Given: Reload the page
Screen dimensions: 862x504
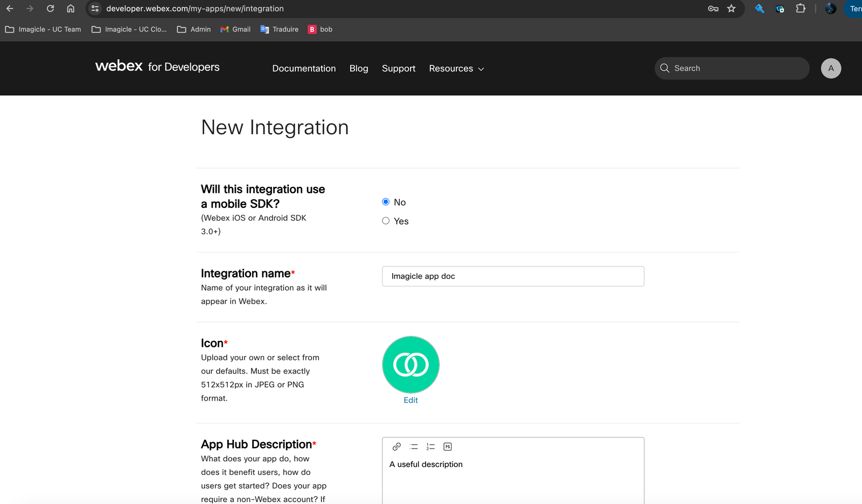Looking at the screenshot, I should tap(50, 9).
